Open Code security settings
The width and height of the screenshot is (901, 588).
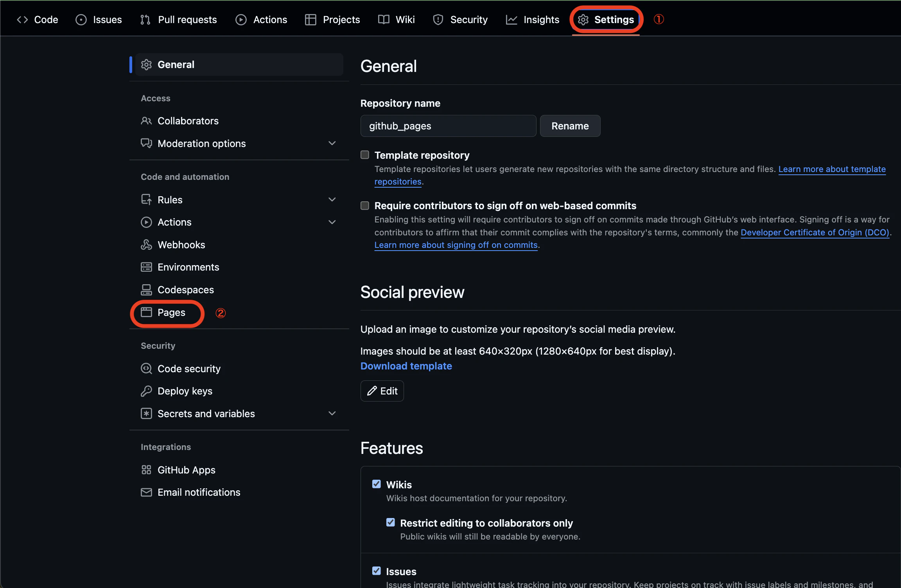coord(239,369)
